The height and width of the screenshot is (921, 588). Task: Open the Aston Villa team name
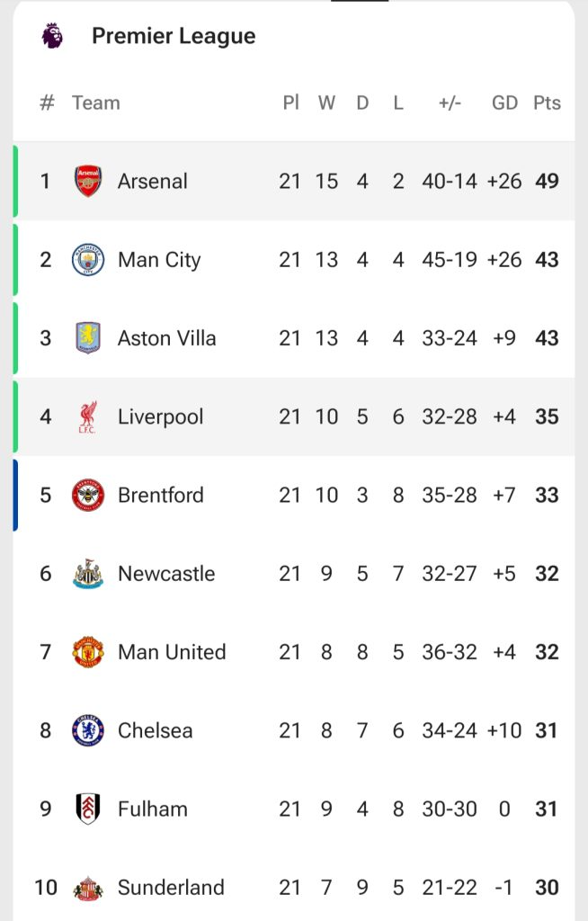[167, 338]
